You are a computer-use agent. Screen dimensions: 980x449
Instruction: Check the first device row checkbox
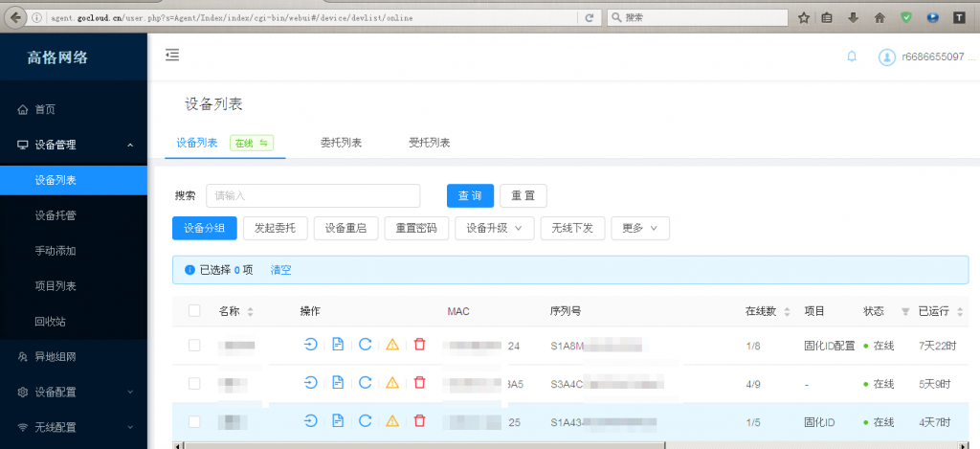(x=195, y=345)
